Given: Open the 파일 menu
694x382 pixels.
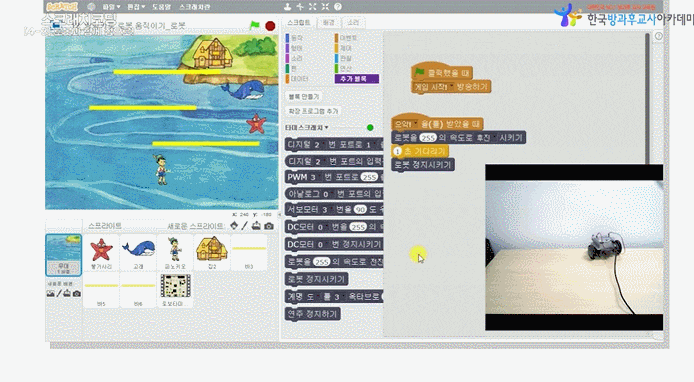Looking at the screenshot, I should [x=111, y=7].
